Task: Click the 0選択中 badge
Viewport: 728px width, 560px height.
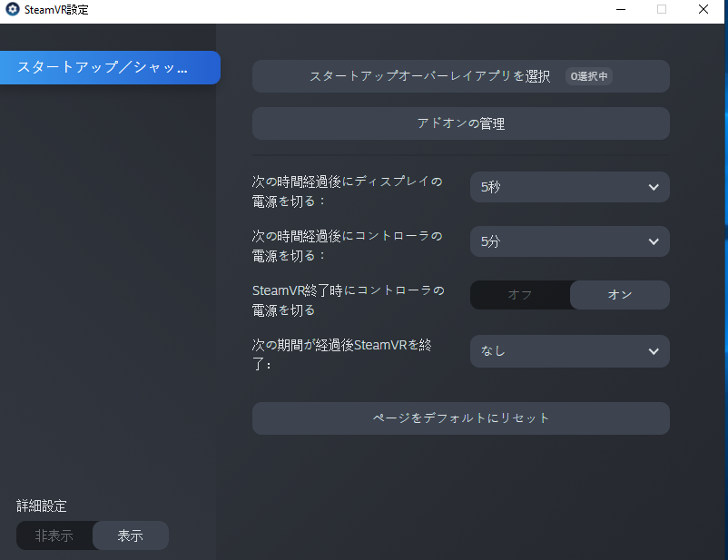Action: coord(589,76)
